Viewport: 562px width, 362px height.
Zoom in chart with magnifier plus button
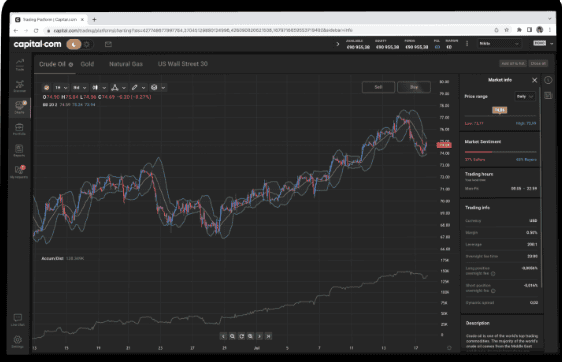click(250, 337)
